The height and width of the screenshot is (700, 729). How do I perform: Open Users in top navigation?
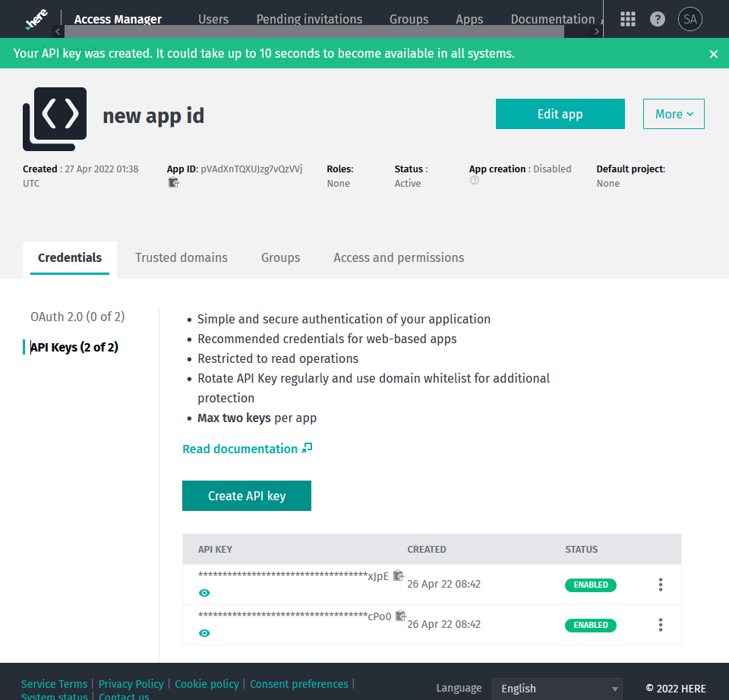[213, 19]
